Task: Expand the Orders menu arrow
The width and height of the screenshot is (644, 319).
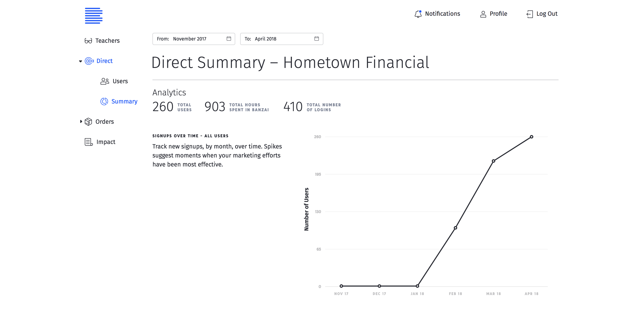Action: [x=81, y=121]
